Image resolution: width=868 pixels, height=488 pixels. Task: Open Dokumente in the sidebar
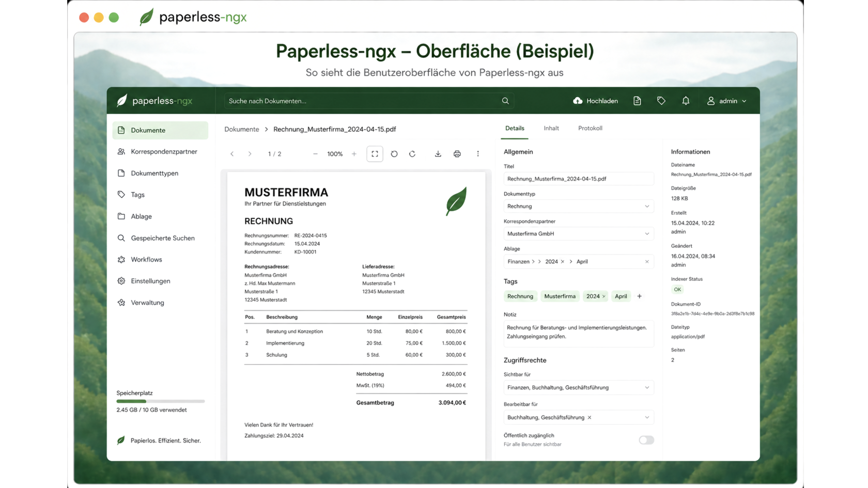[160, 130]
